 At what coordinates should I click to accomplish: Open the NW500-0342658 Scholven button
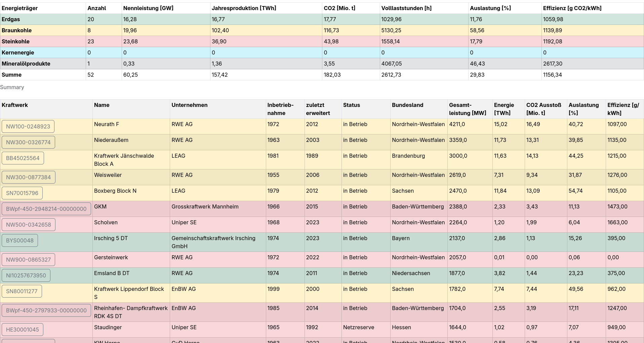coord(29,225)
